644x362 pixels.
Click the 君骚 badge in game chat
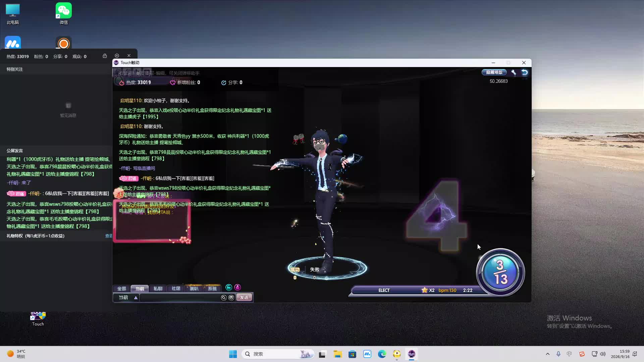click(129, 179)
